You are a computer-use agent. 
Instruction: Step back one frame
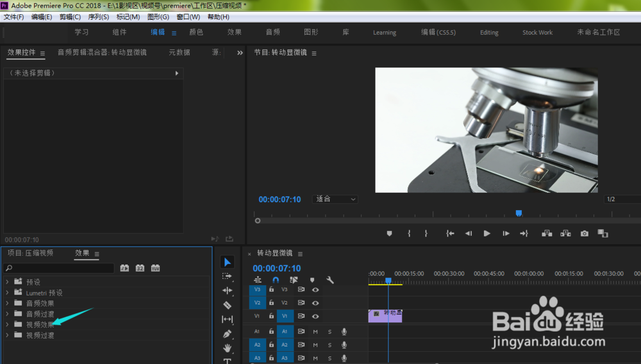click(469, 234)
